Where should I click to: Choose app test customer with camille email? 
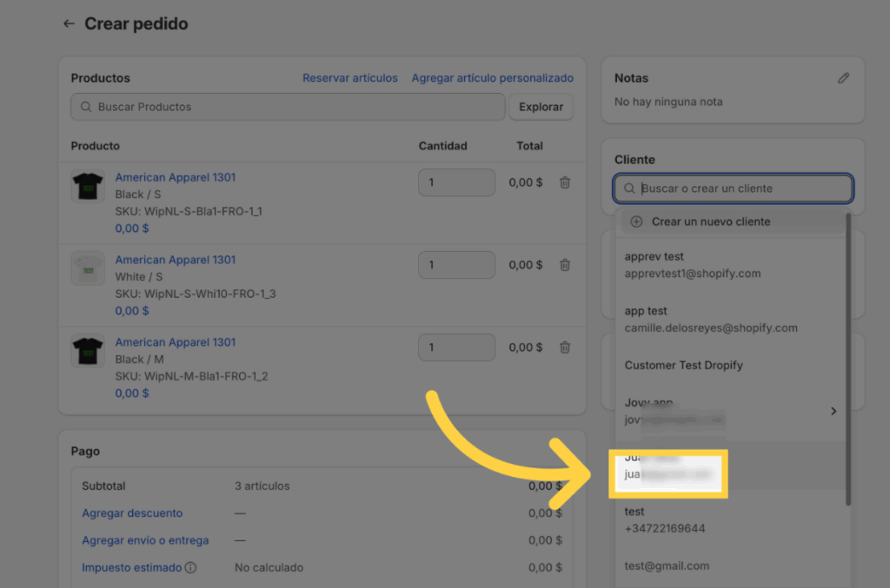click(x=710, y=320)
